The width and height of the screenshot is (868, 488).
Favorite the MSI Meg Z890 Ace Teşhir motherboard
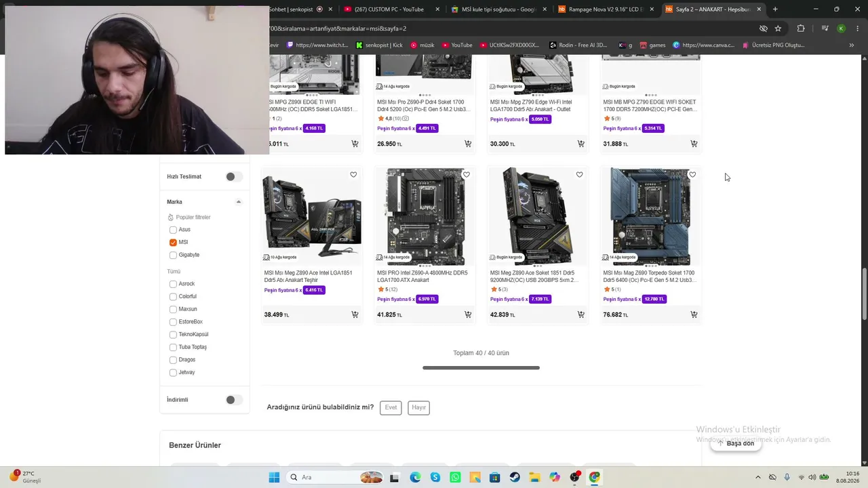click(x=353, y=175)
